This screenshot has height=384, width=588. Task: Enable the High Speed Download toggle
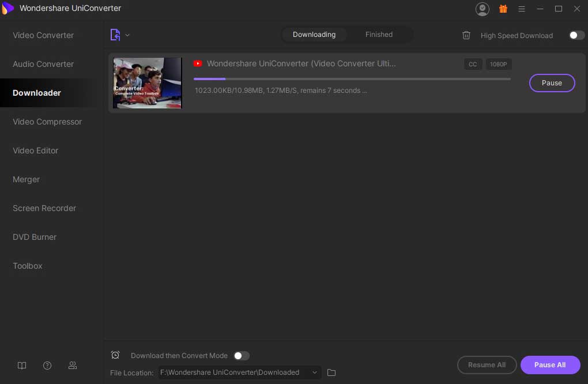click(576, 35)
